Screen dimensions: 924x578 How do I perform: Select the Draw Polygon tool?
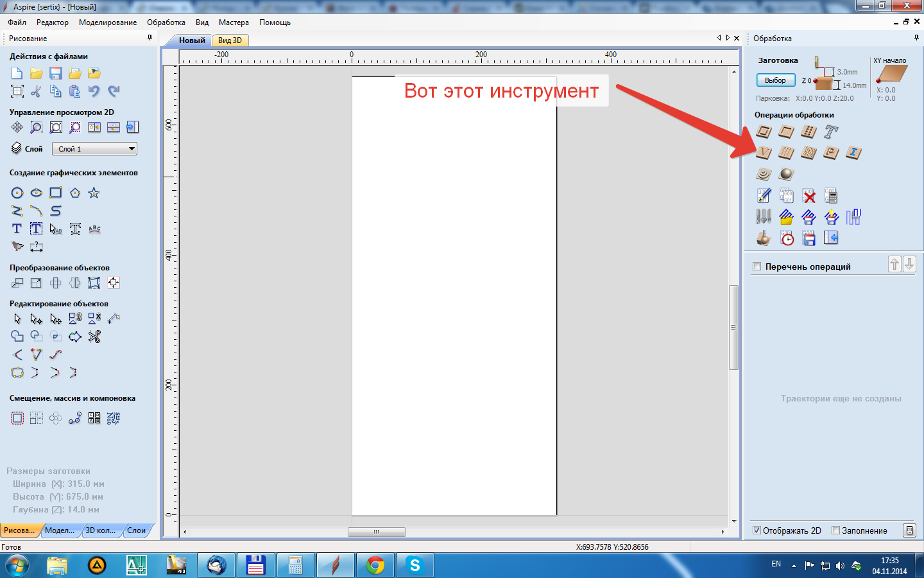(75, 193)
